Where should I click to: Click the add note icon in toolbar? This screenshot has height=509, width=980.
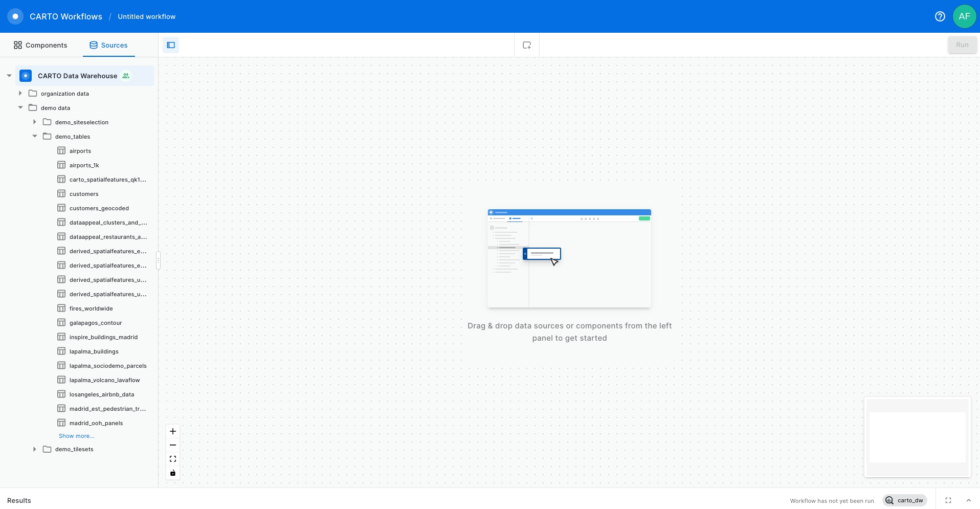point(527,45)
